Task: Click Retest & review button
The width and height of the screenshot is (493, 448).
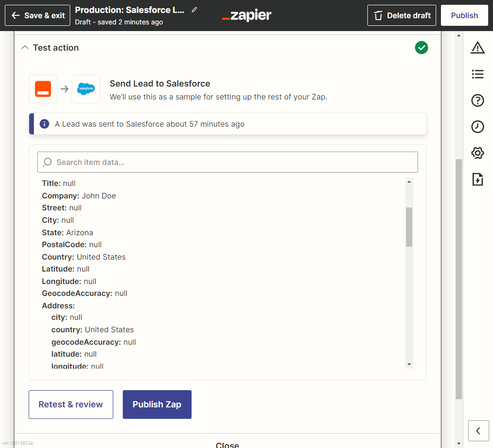Action: (71, 404)
